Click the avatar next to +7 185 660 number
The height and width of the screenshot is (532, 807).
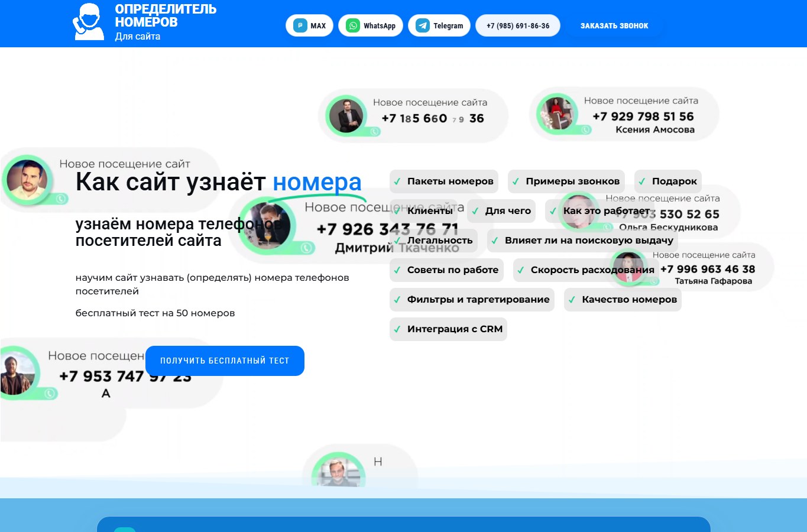click(346, 115)
